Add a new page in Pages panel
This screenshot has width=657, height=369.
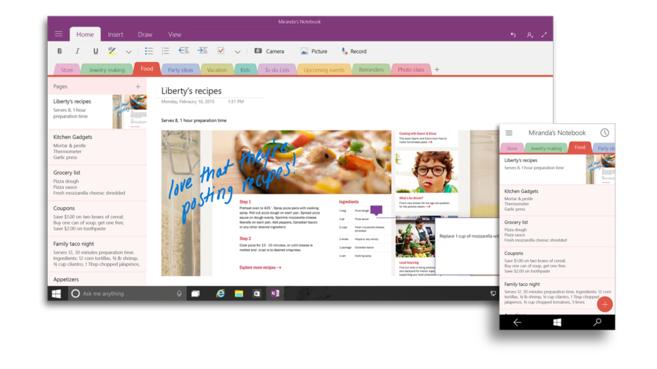138,86
